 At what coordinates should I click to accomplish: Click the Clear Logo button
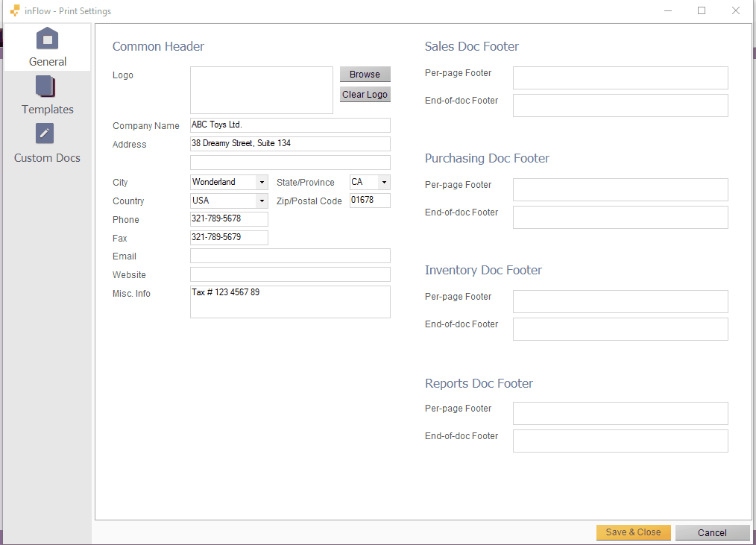(365, 95)
